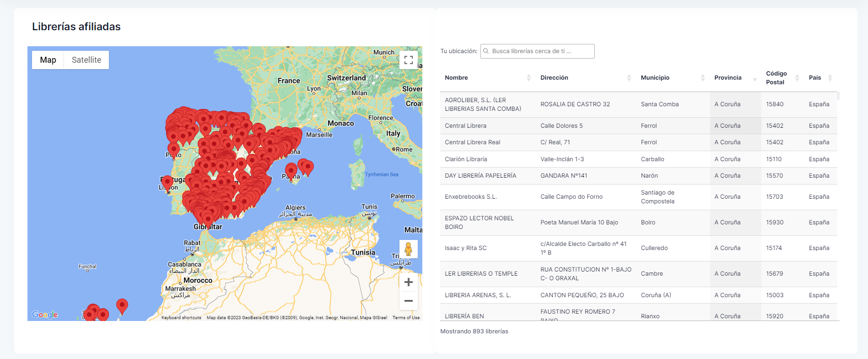Viewport: 868px width, 359px height.
Task: Click municipality 'Boiro'
Action: point(648,223)
